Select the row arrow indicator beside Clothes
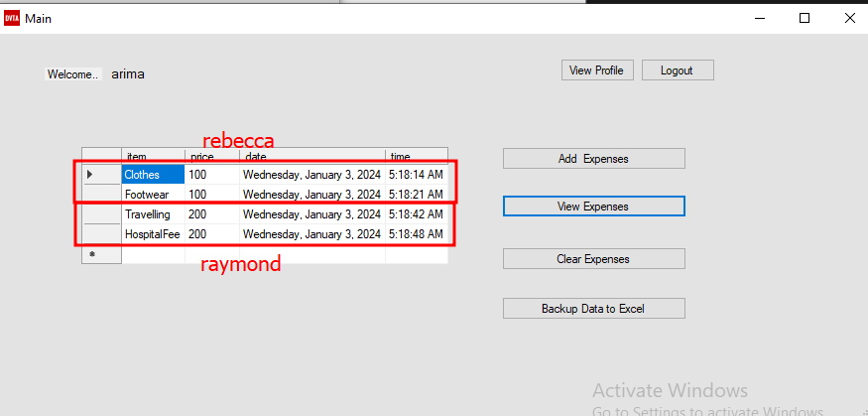Screen dimensions: 868x416 click(101, 175)
